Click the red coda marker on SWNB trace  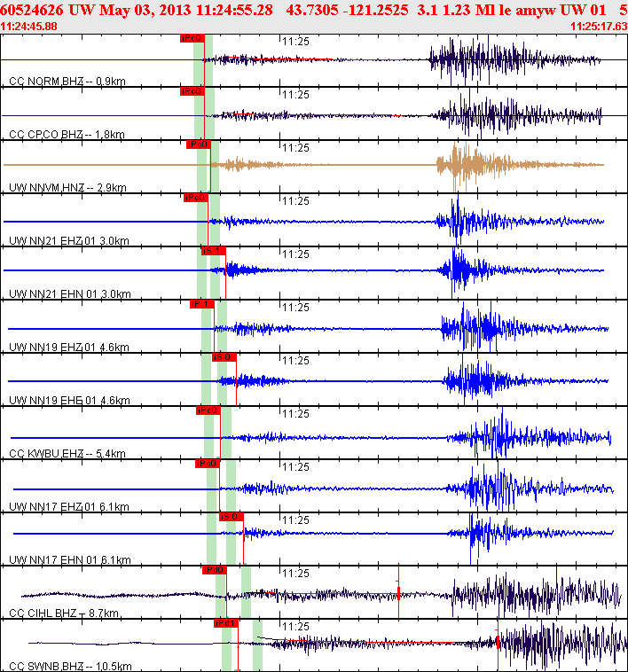[498, 642]
